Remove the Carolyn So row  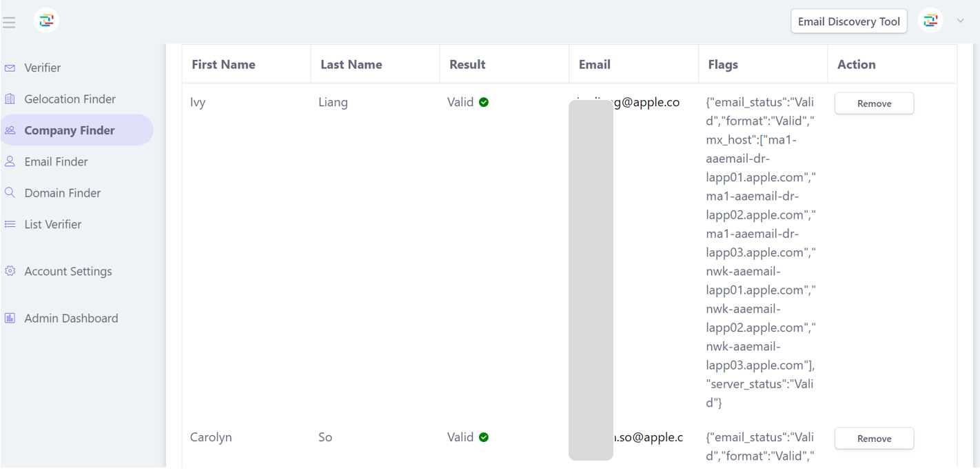pos(874,439)
